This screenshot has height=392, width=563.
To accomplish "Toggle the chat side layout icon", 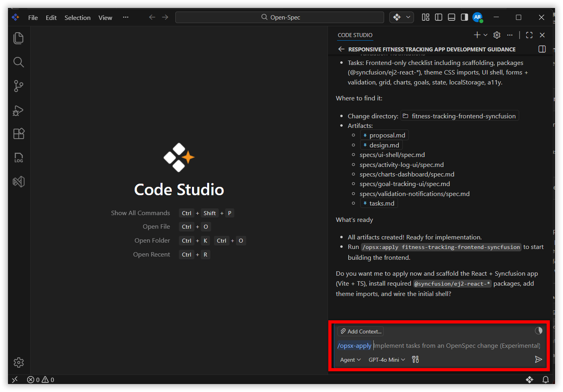I will click(542, 49).
